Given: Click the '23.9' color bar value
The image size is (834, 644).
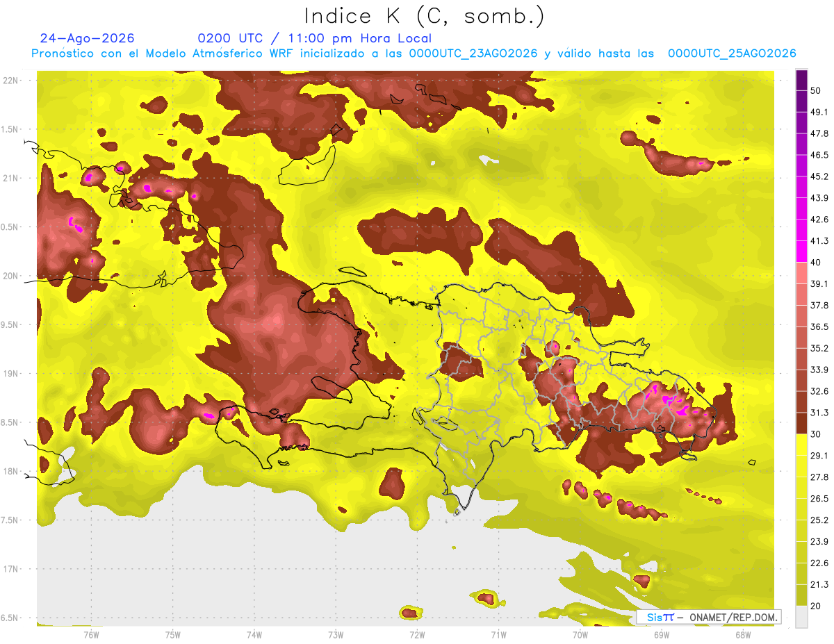Looking at the screenshot, I should 819,541.
